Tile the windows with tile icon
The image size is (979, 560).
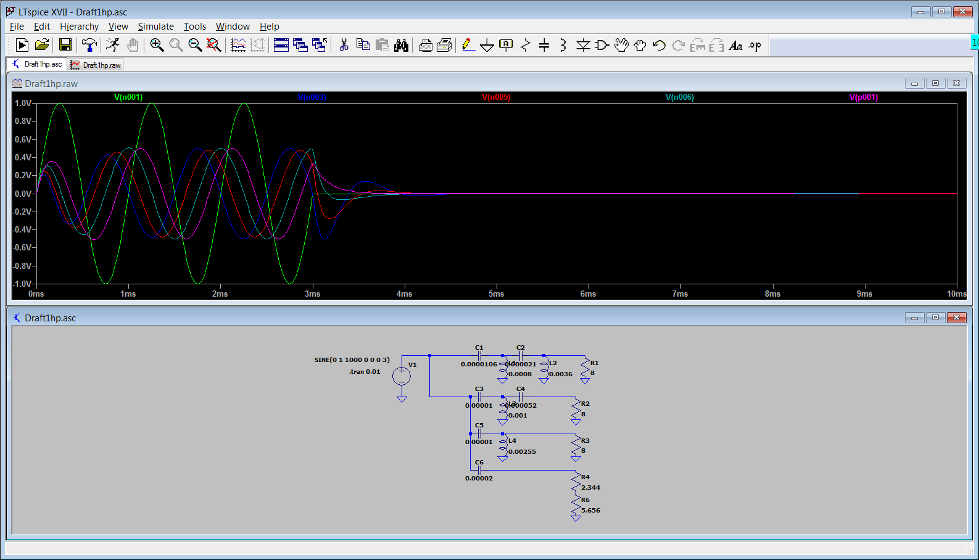[x=281, y=45]
